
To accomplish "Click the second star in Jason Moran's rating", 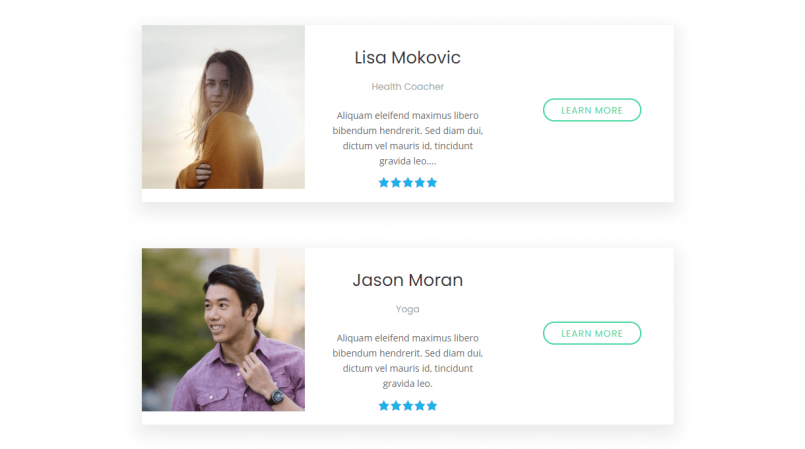I will tap(396, 406).
